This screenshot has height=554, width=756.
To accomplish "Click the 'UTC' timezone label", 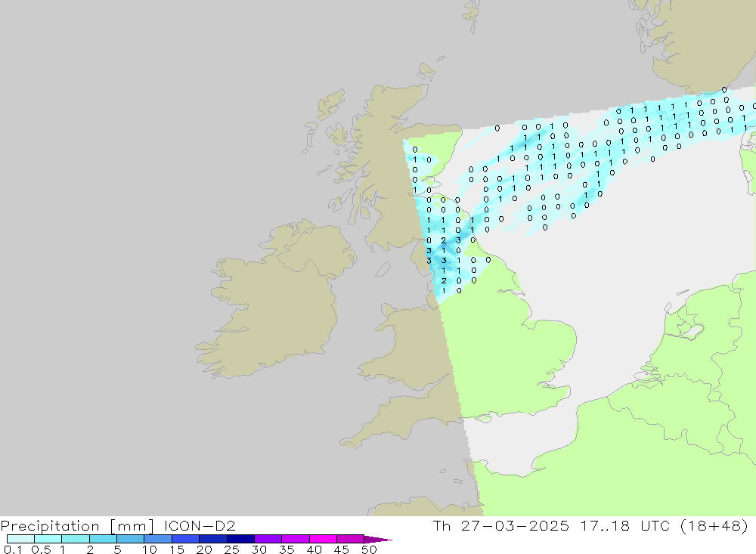I will (x=655, y=525).
